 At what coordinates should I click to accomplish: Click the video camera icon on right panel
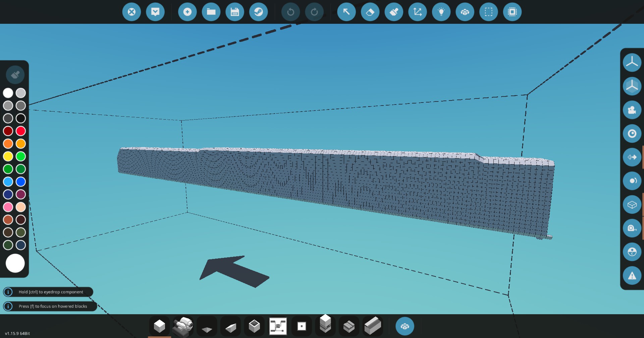click(632, 110)
